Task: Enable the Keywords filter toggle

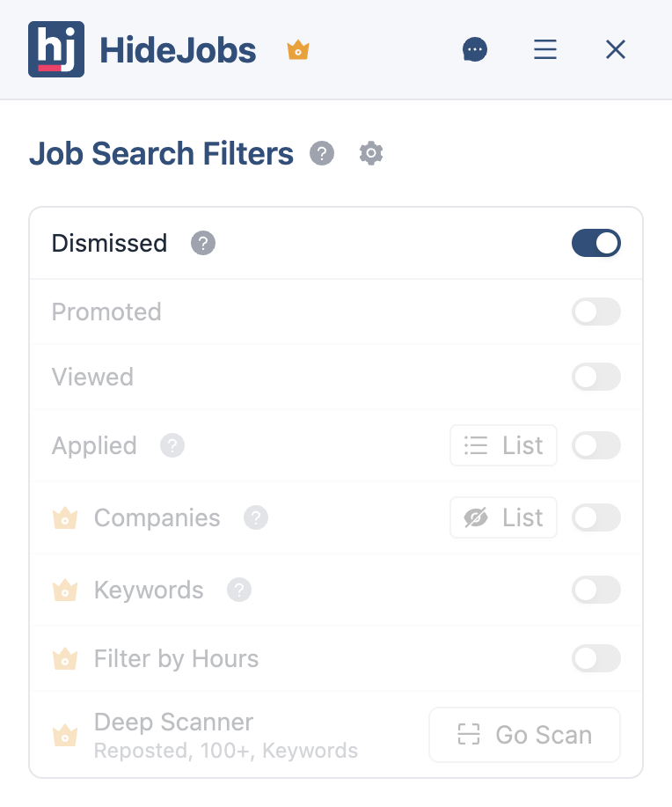Action: pos(596,590)
